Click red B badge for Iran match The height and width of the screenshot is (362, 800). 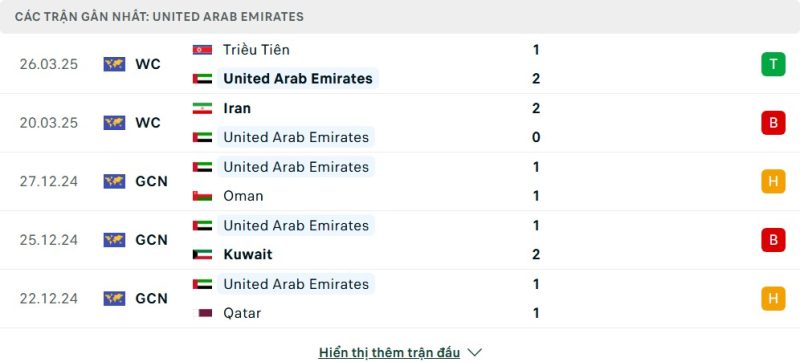tap(773, 123)
